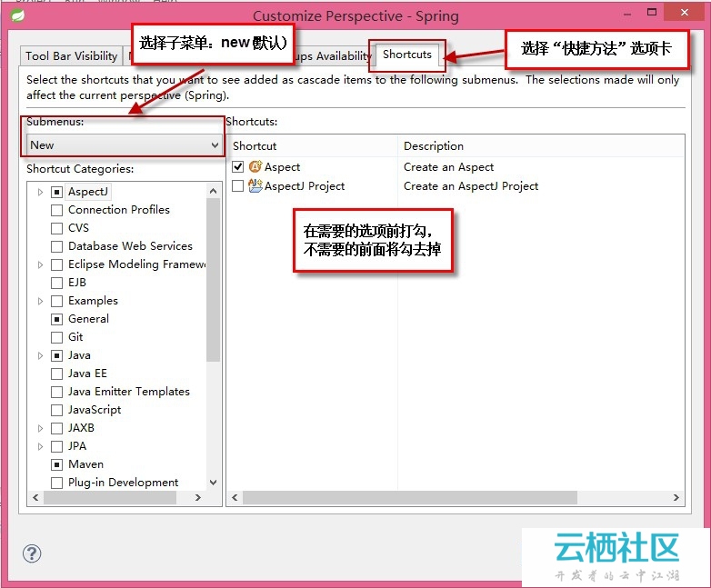Image resolution: width=711 pixels, height=588 pixels.
Task: Check the Eclipse Modeling Framework checkbox
Action: tap(56, 264)
